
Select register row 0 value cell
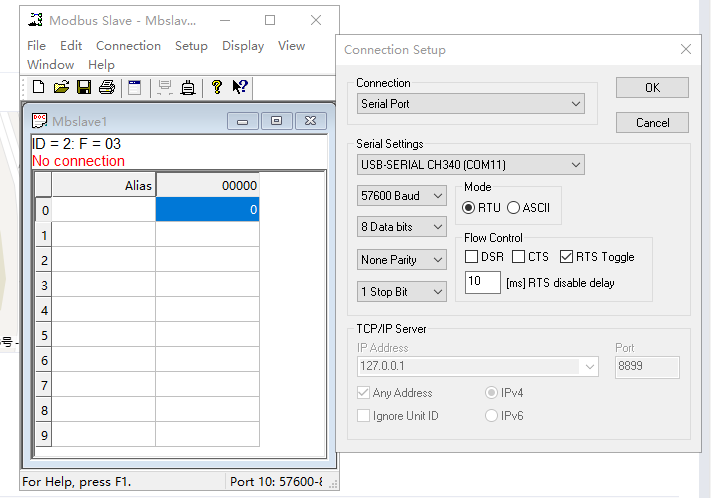coord(207,210)
